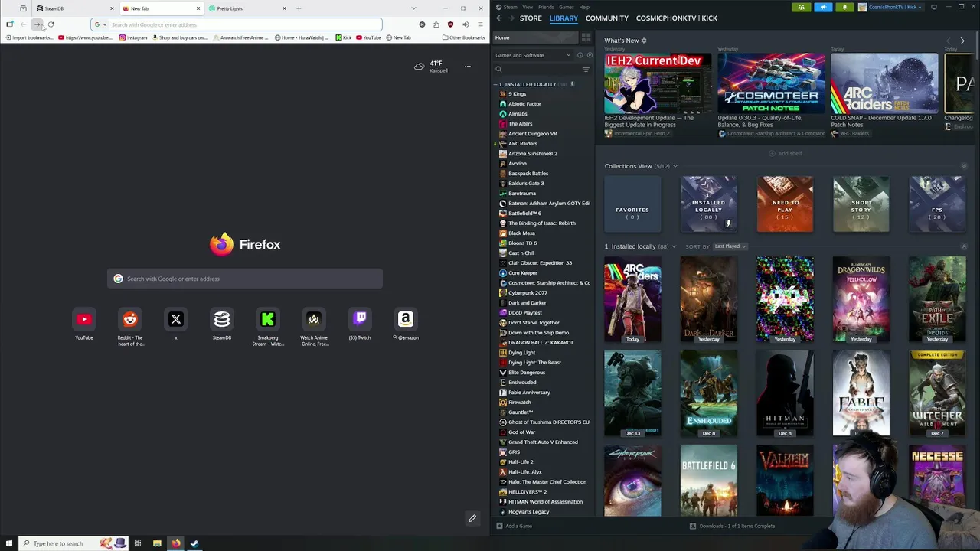Open the Watch Anime Online shortcut tile
Viewport: 980px width, 551px height.
(314, 319)
